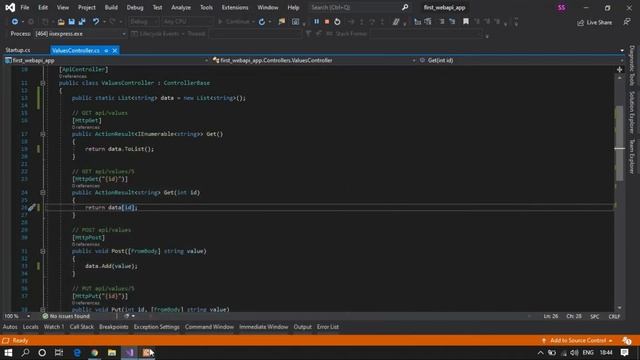The image size is (640, 360).
Task: Click the Save All icon
Action: tap(82, 22)
